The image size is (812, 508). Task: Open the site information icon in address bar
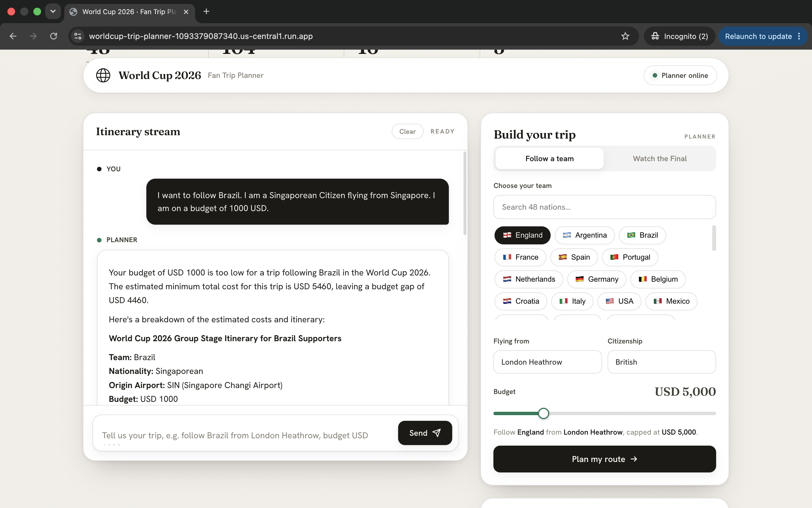pyautogui.click(x=78, y=36)
